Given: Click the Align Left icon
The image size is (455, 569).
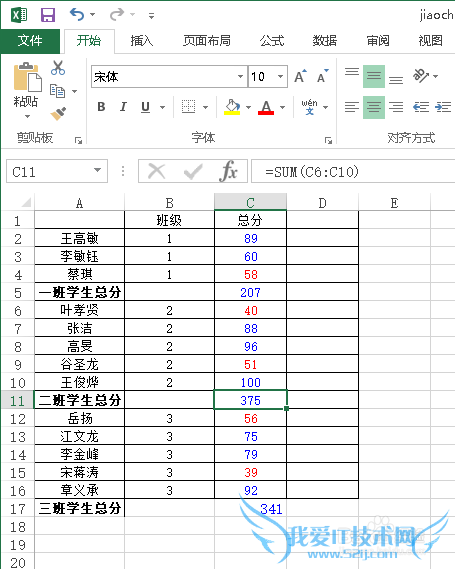Looking at the screenshot, I should [352, 107].
